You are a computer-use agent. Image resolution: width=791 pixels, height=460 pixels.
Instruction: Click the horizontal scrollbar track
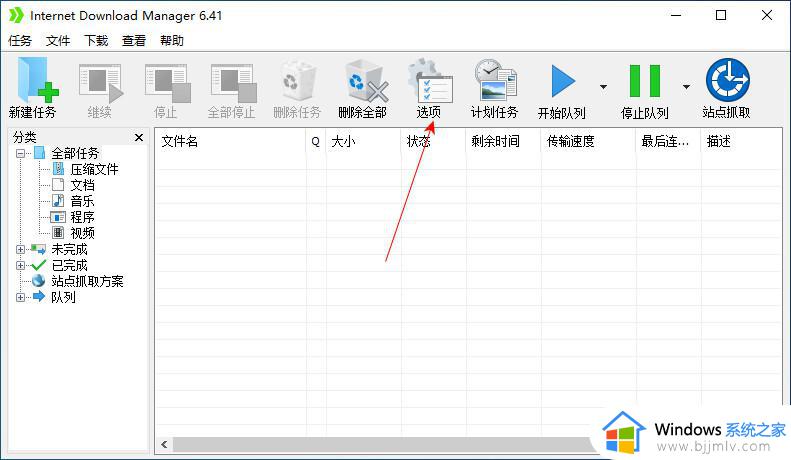click(383, 444)
